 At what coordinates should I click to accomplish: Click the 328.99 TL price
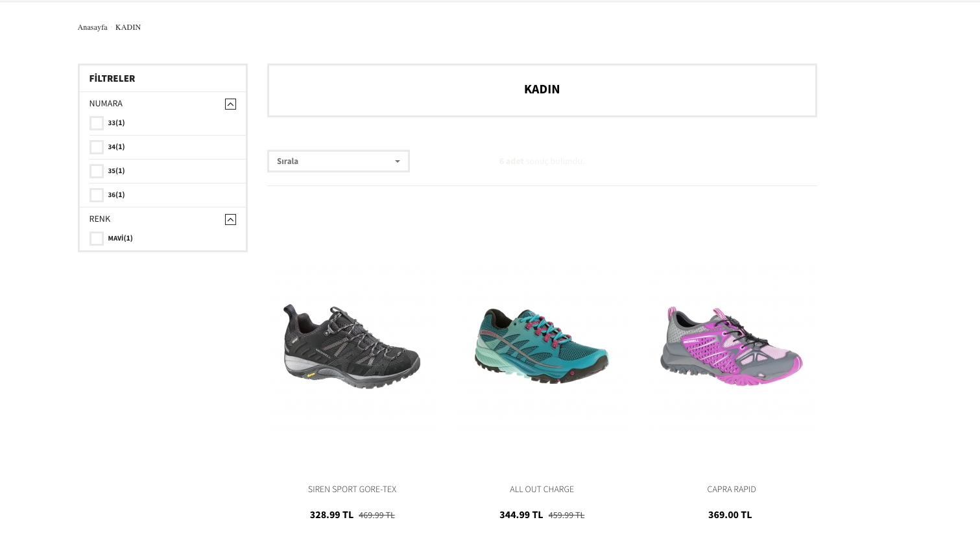[x=331, y=515]
